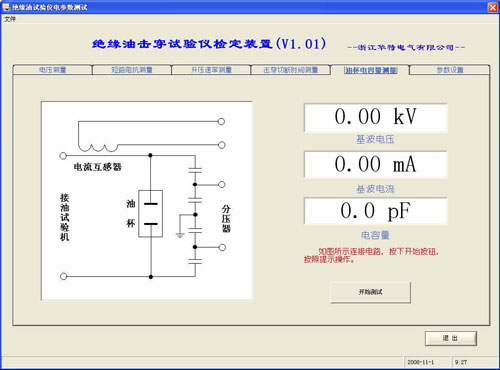Click the 开始测试 button

(x=370, y=292)
